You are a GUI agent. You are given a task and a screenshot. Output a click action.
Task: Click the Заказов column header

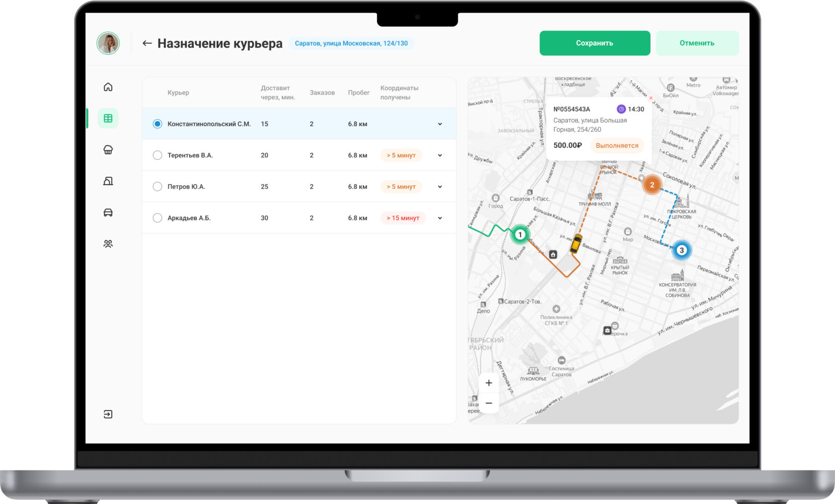tap(322, 93)
